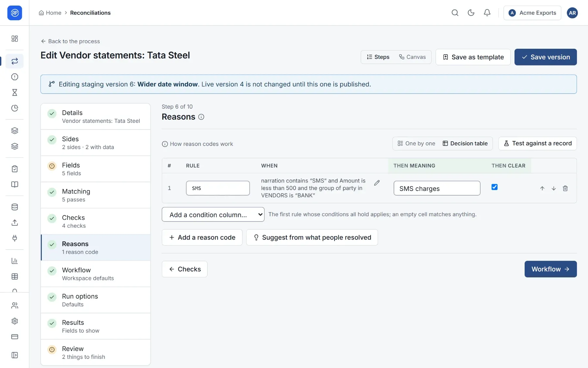
Task: Open the notifications bell
Action: pos(487,13)
